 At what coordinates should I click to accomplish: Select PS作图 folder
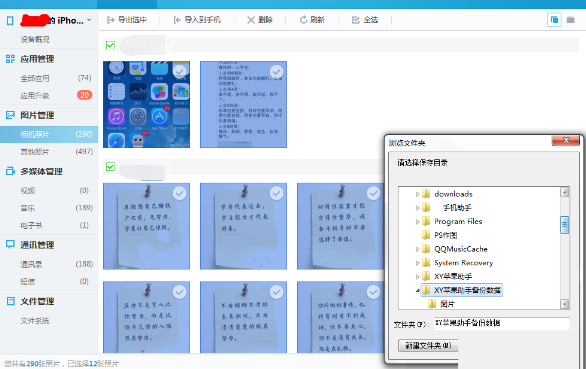(x=440, y=235)
